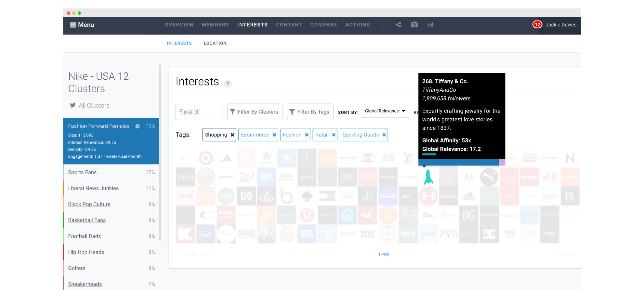644x299 pixels.
Task: Open Filter By Tags dropdown
Action: (310, 112)
